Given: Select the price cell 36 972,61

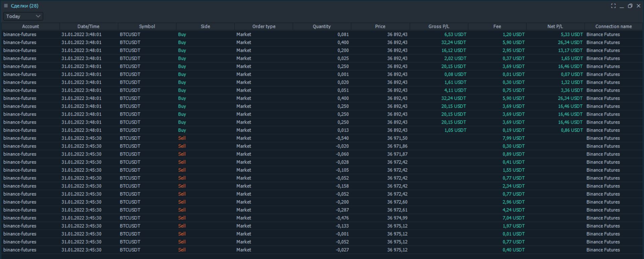Looking at the screenshot, I should pos(397,210).
